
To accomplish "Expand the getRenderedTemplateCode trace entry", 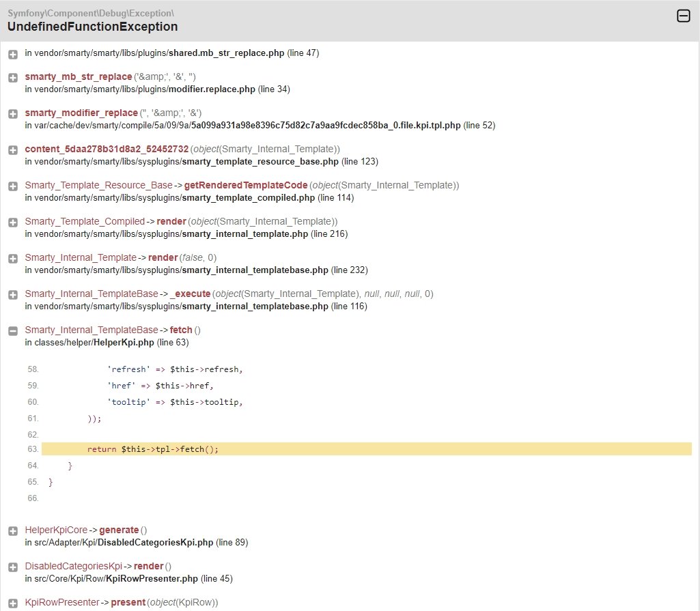I will tap(13, 186).
